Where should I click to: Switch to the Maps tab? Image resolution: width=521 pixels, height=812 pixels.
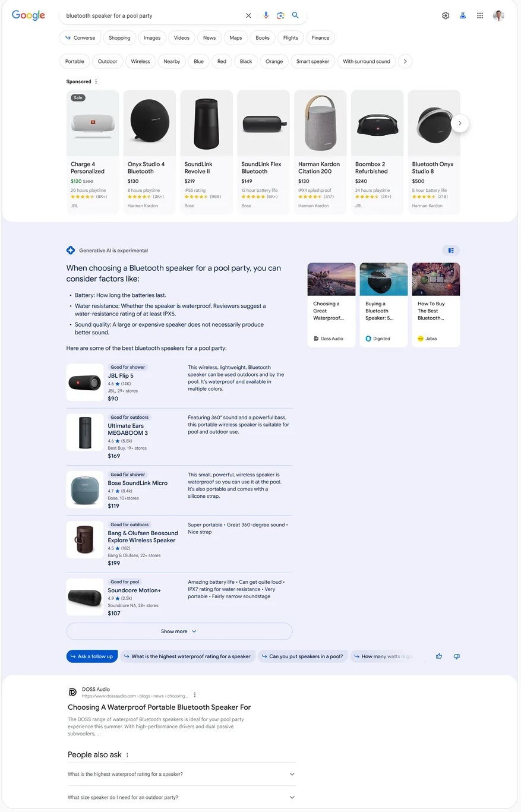point(236,37)
